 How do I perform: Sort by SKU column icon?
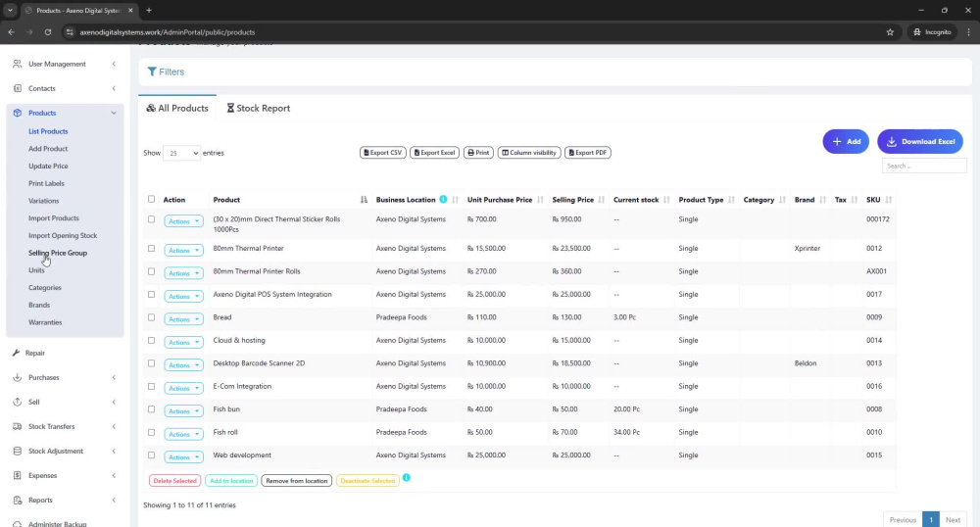point(889,200)
